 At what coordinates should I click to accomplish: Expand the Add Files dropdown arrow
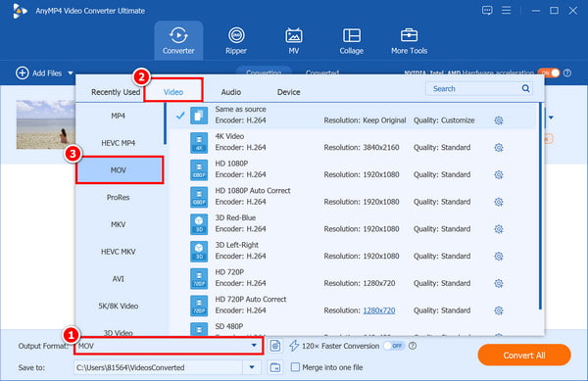coord(71,73)
